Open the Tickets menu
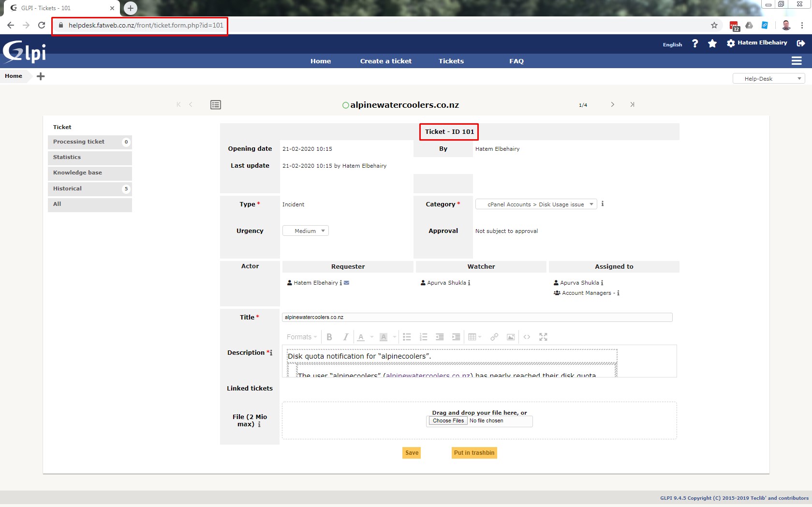Image resolution: width=812 pixels, height=507 pixels. [451, 61]
